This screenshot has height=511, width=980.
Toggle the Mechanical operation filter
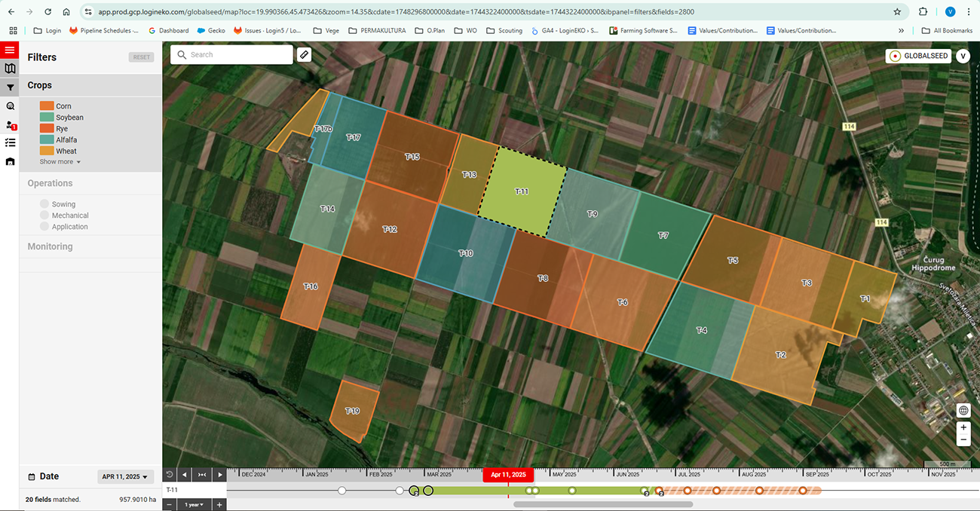44,216
